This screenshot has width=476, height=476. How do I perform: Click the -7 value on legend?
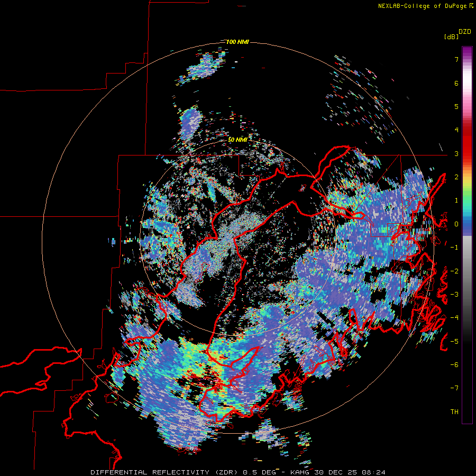pyautogui.click(x=454, y=388)
